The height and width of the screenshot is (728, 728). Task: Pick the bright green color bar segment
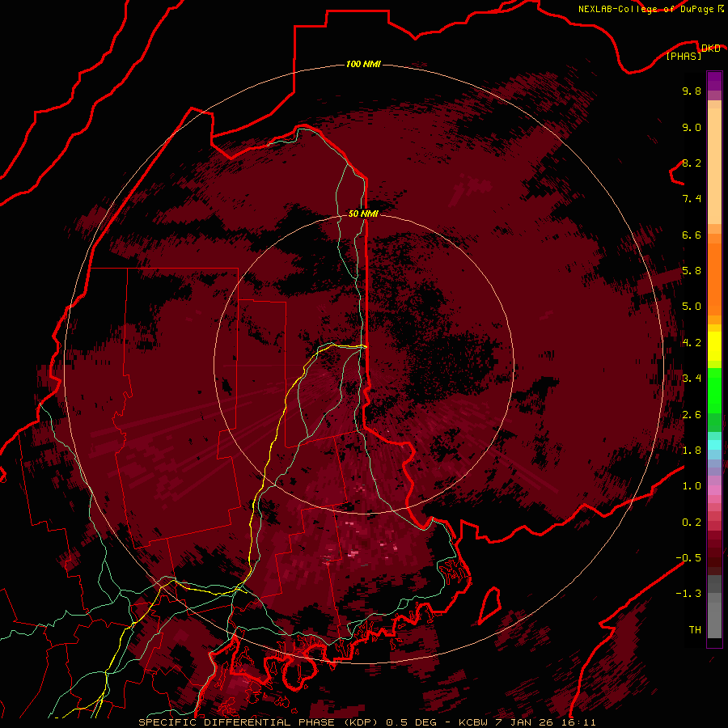(x=714, y=390)
